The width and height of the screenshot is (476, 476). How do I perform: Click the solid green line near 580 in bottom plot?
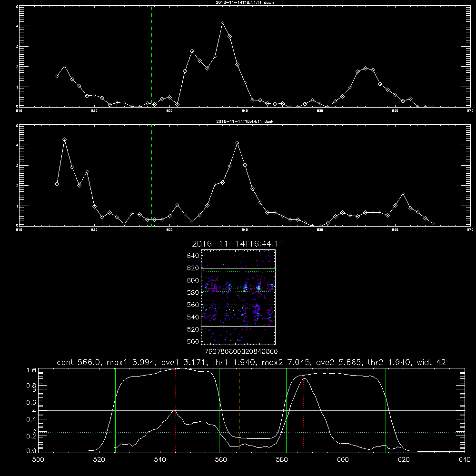coord(286,410)
